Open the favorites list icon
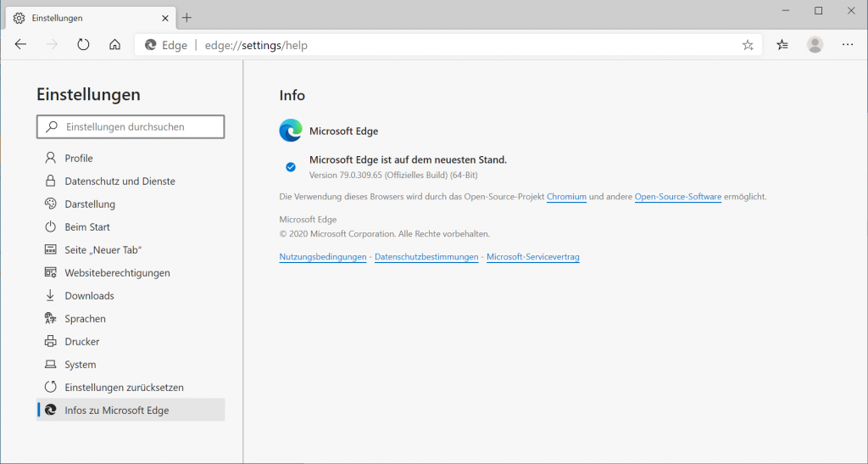The image size is (868, 464). point(782,45)
